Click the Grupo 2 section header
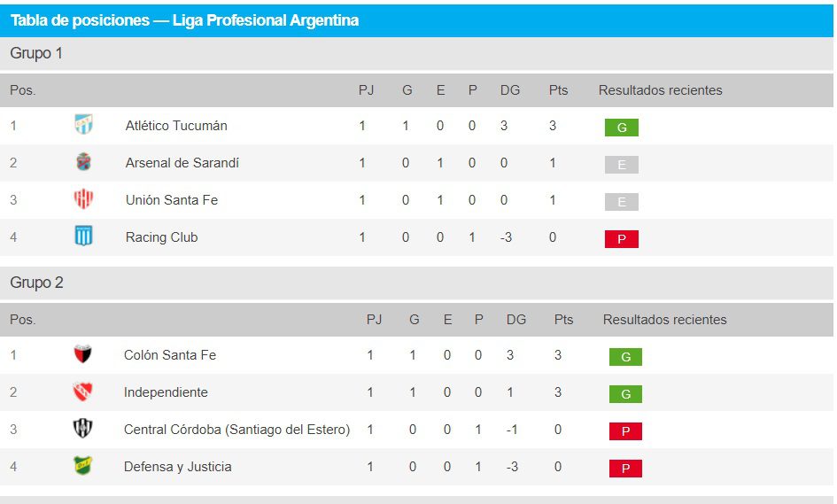 [x=36, y=283]
